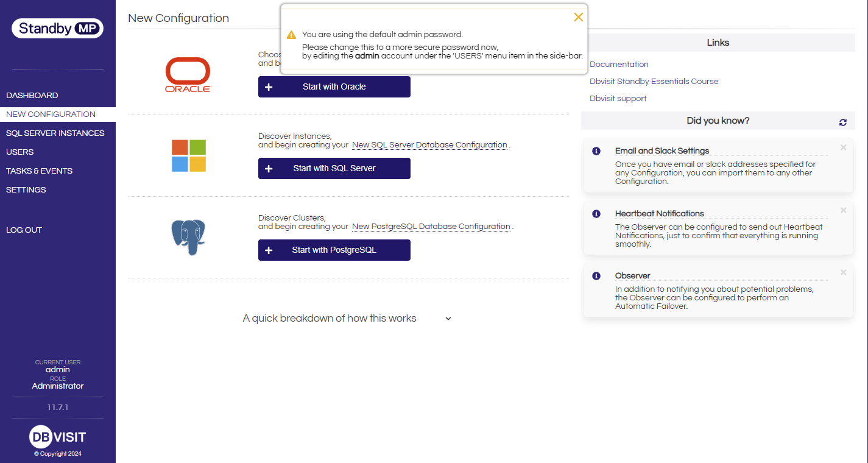Dismiss the Heartbeat Notifications tip
This screenshot has width=868, height=463.
click(844, 210)
